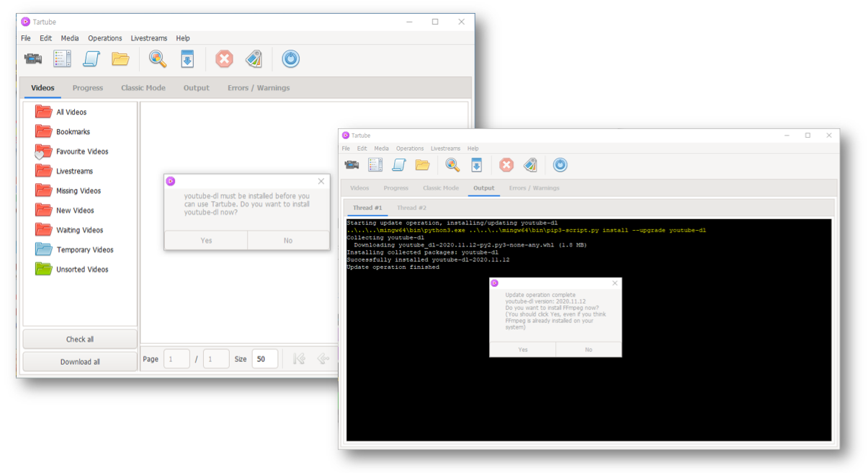Select the Missing Videos folder
Viewport: 868px width, 473px height.
coord(79,190)
